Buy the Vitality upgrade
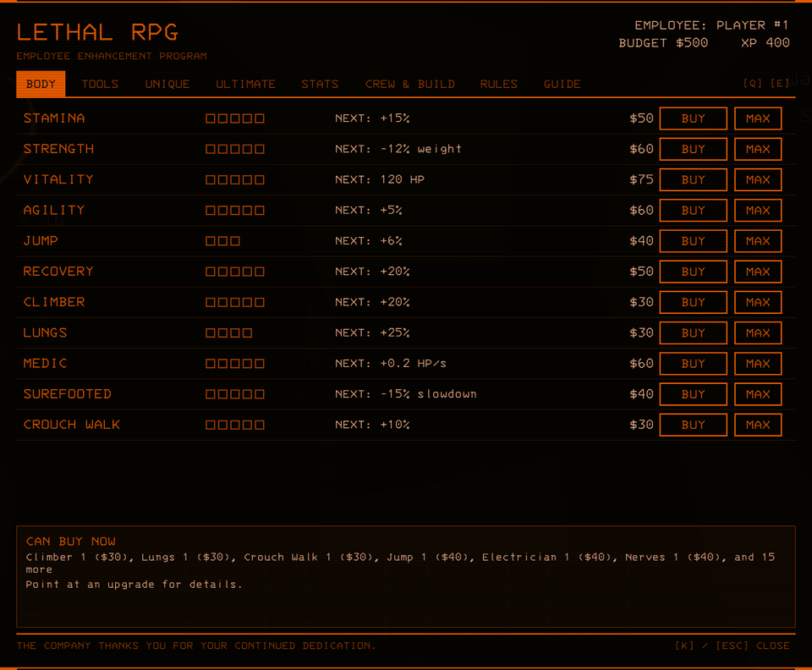The width and height of the screenshot is (812, 670). pyautogui.click(x=693, y=179)
